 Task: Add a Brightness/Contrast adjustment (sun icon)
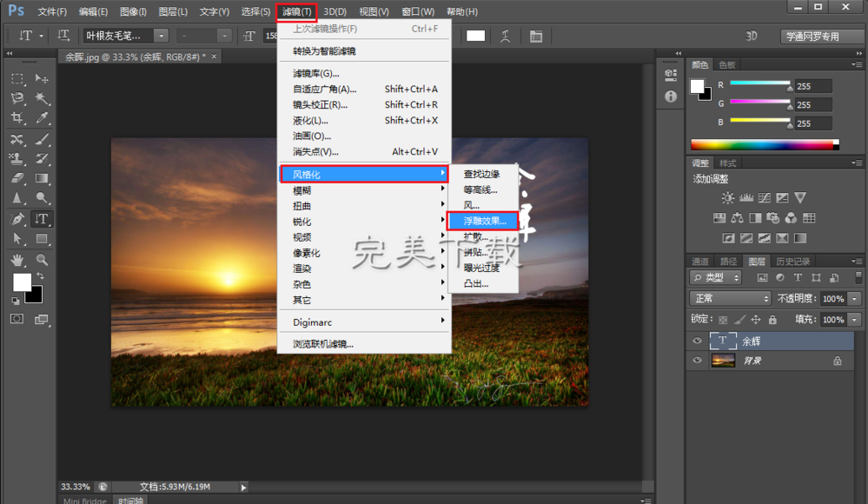click(727, 199)
